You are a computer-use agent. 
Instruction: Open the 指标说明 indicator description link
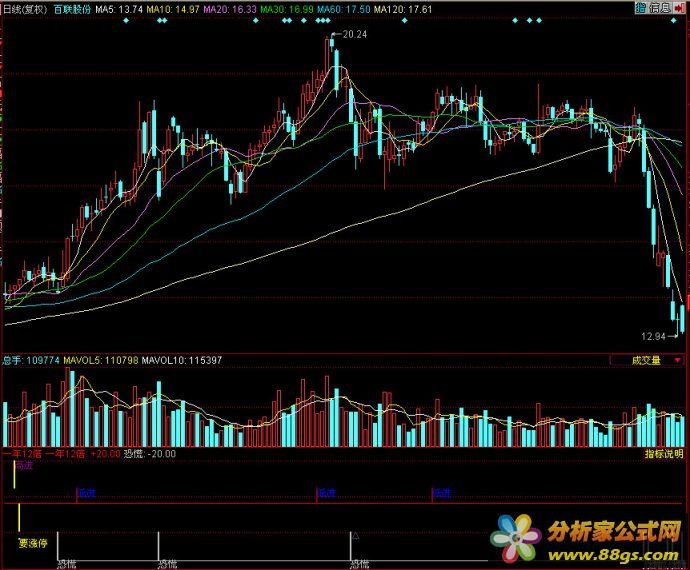[x=664, y=453]
